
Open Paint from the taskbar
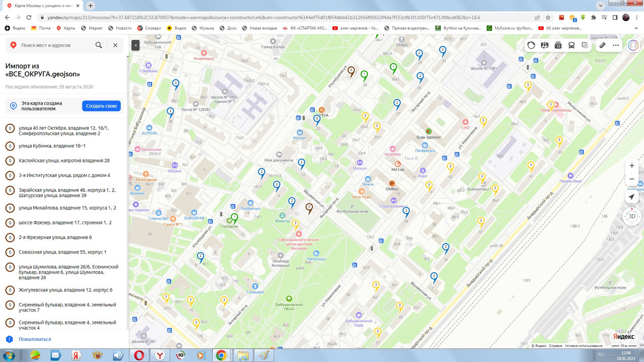tap(264, 355)
